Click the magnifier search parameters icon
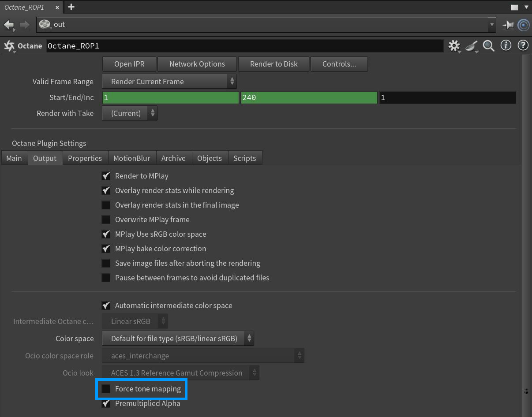This screenshot has width=532, height=417. 488,46
